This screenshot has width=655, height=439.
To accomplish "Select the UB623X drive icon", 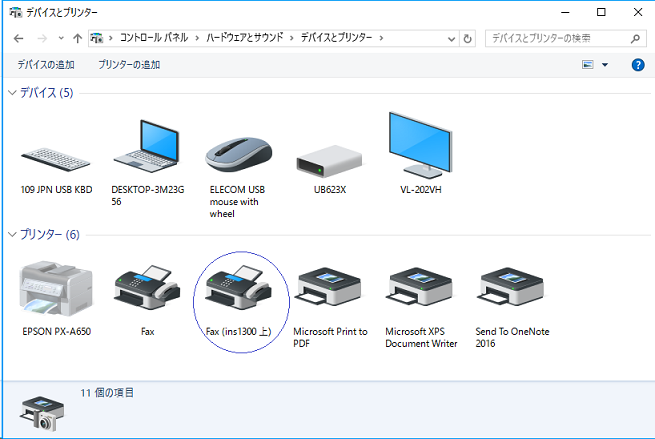I will click(329, 161).
